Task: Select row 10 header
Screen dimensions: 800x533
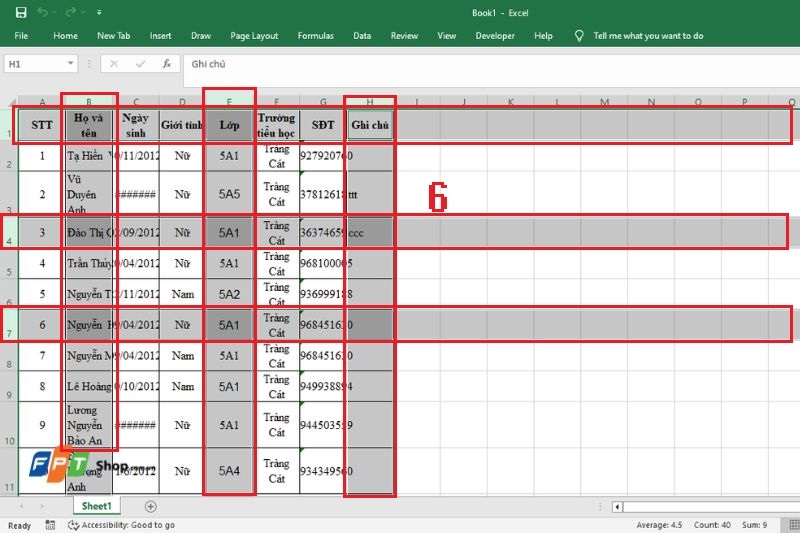Action: tap(9, 425)
